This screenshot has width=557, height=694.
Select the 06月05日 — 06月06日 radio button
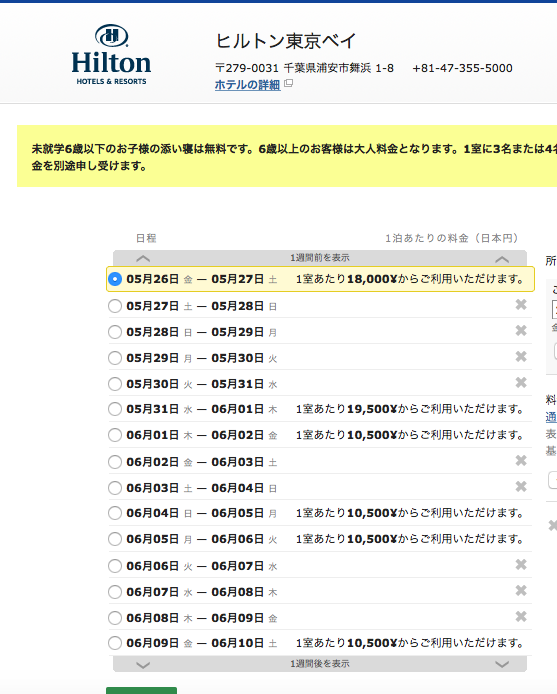[x=115, y=539]
